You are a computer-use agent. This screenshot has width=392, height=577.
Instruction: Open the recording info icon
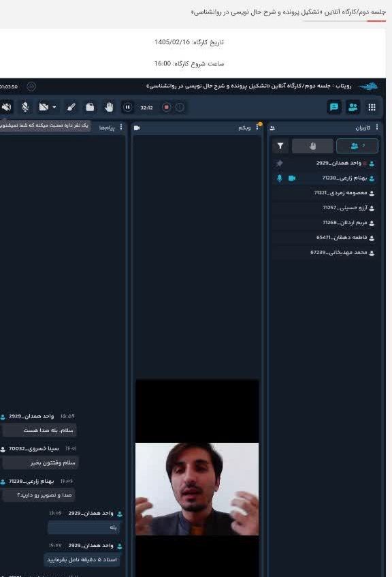point(180,107)
